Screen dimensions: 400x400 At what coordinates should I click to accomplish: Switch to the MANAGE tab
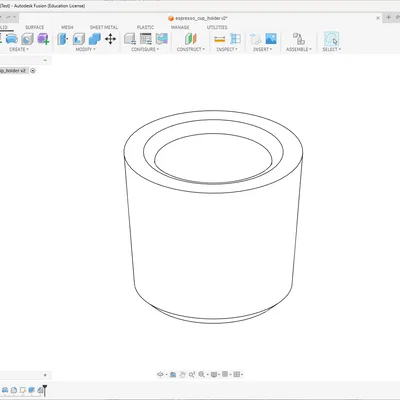pyautogui.click(x=180, y=27)
